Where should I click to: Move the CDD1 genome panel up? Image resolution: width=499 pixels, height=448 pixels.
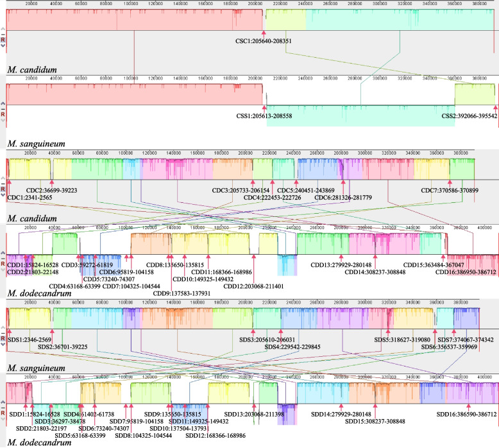pyautogui.click(x=3, y=252)
